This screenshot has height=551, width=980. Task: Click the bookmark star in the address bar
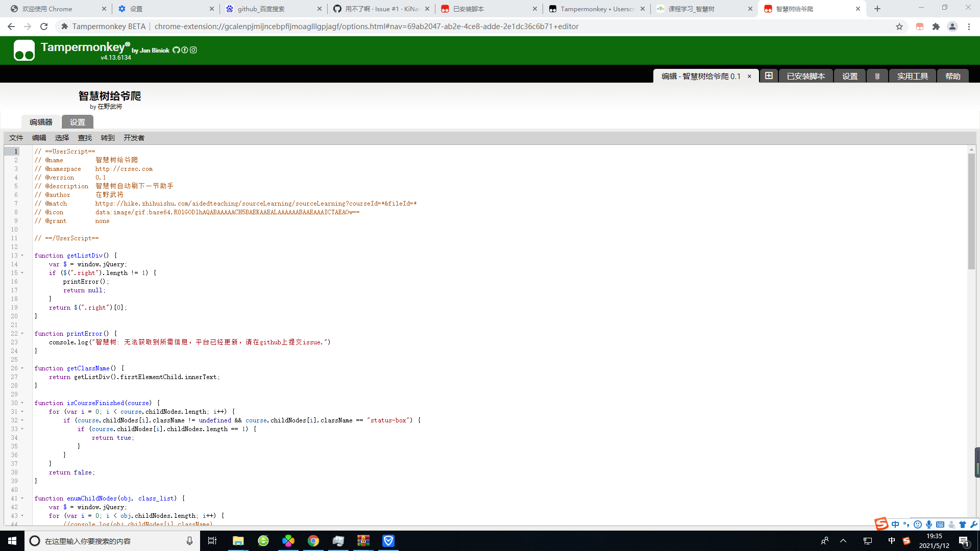pos(899,27)
